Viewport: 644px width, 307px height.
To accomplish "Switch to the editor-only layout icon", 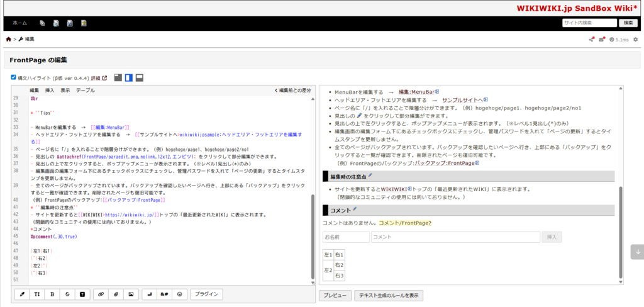I will 118,77.
